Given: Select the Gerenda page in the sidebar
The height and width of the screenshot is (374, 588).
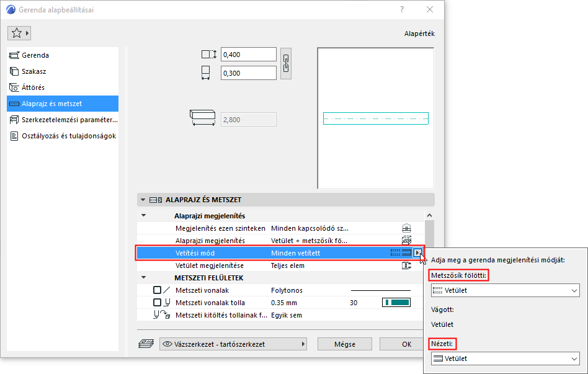Looking at the screenshot, I should tap(63, 55).
